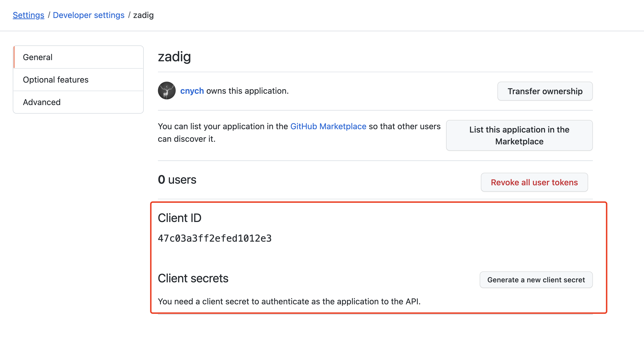The image size is (644, 337).
Task: Click the cnych user avatar icon
Action: 167,91
